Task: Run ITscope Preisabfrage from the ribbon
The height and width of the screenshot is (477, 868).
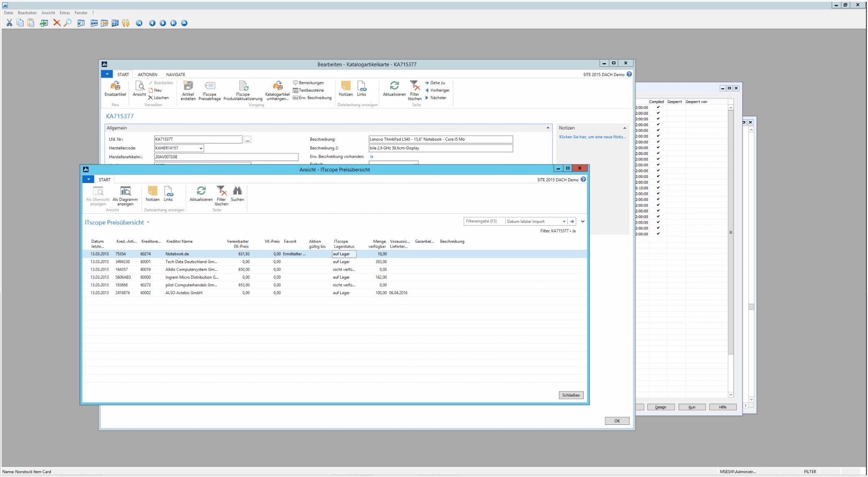Action: click(x=210, y=91)
